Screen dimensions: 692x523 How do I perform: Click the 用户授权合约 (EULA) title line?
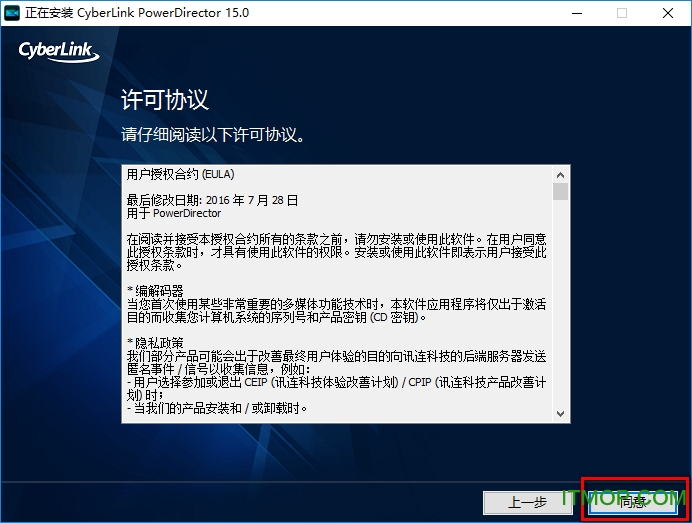(x=180, y=173)
